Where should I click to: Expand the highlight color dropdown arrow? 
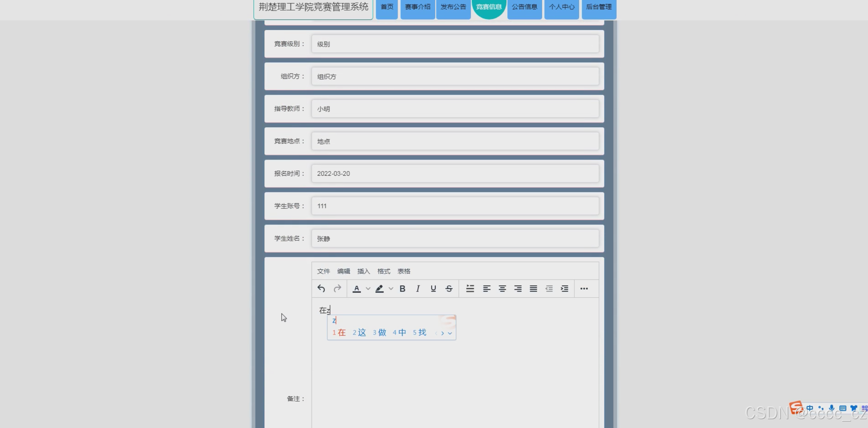coord(391,288)
